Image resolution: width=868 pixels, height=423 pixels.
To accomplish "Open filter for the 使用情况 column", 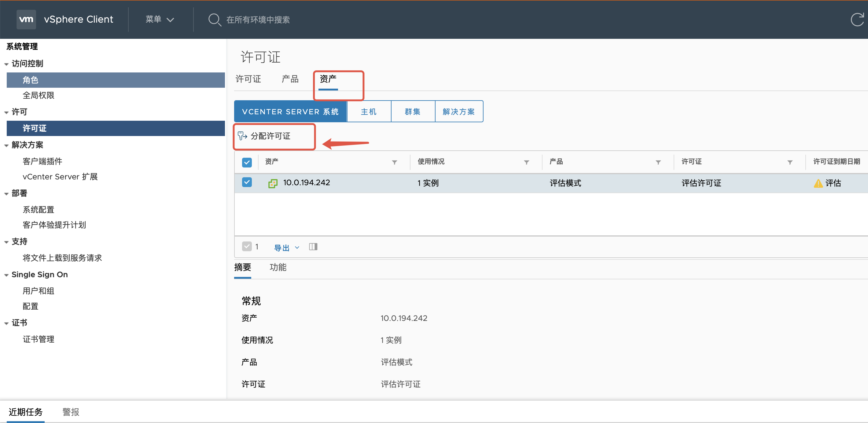I will point(526,163).
